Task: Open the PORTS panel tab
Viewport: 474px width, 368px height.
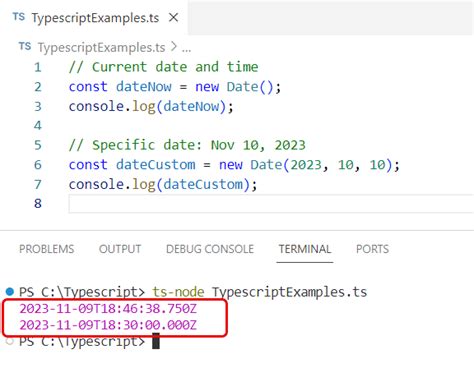Action: [372, 249]
